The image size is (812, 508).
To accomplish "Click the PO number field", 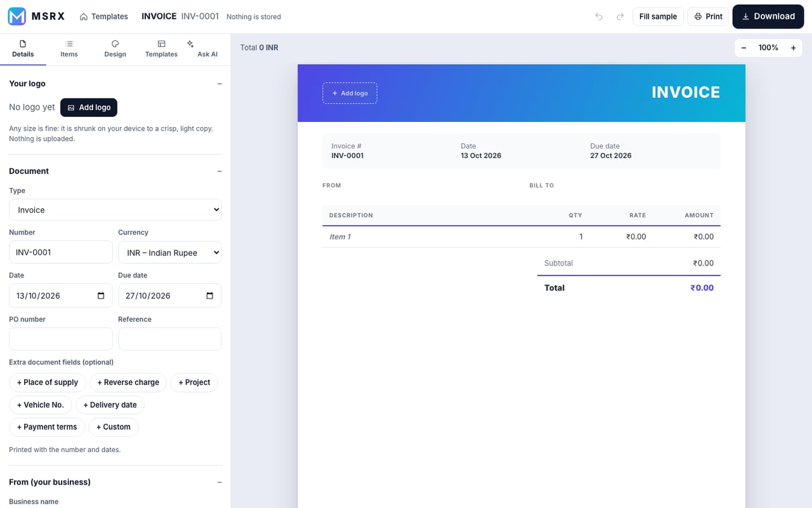I will [61, 339].
